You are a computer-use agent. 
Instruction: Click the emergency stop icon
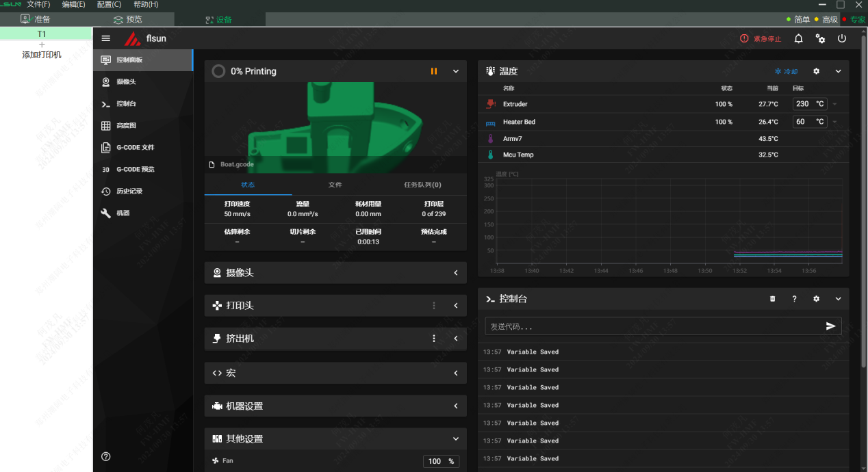click(744, 39)
